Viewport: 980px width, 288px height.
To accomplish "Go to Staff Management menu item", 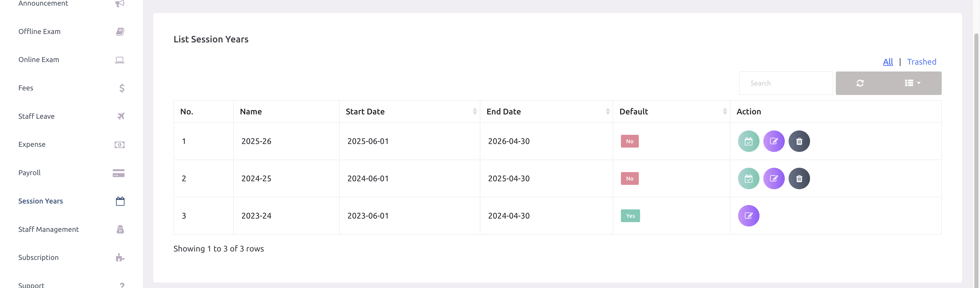I will pyautogui.click(x=48, y=230).
